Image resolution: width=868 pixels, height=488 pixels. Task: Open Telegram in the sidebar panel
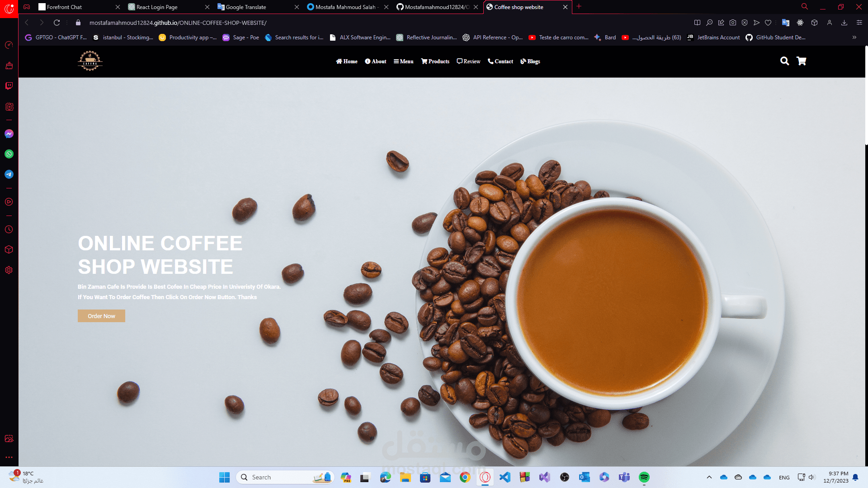9,174
